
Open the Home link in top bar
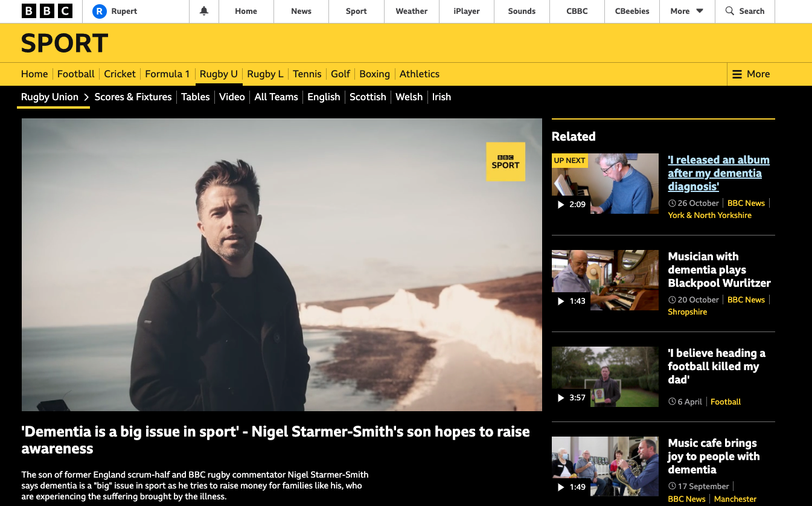coord(246,11)
